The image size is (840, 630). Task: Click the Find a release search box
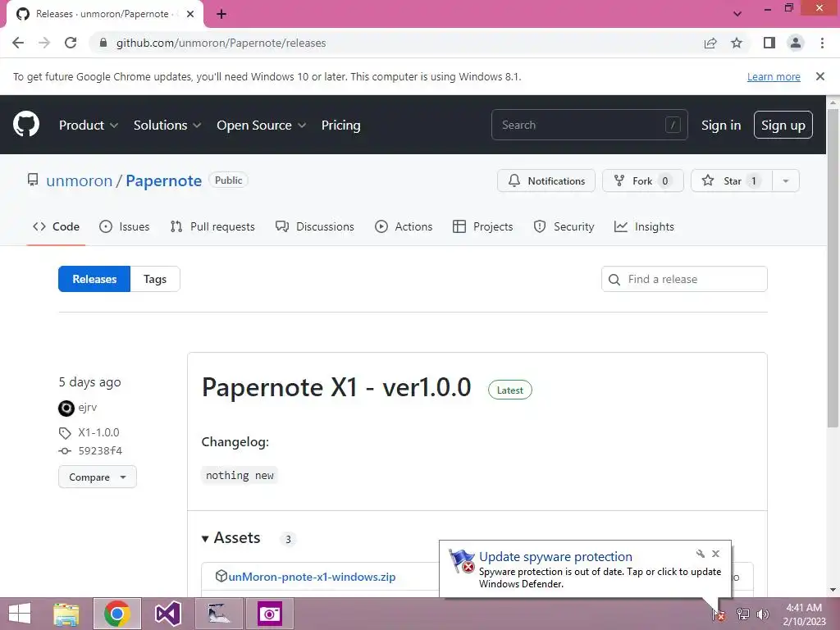coord(684,279)
